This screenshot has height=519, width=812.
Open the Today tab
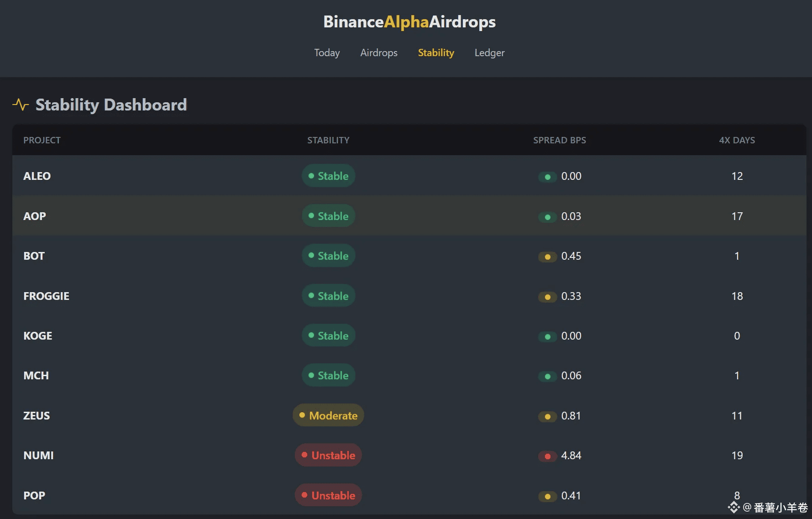pos(327,53)
